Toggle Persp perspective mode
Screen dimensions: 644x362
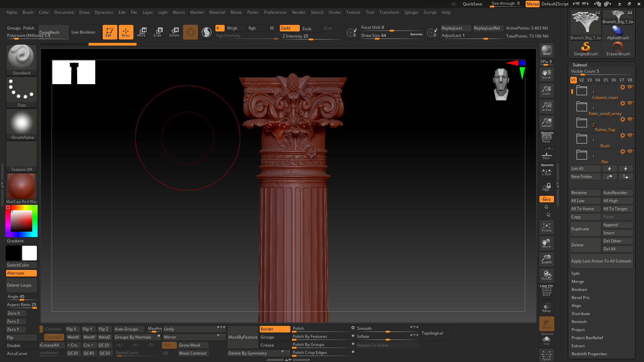(x=546, y=137)
